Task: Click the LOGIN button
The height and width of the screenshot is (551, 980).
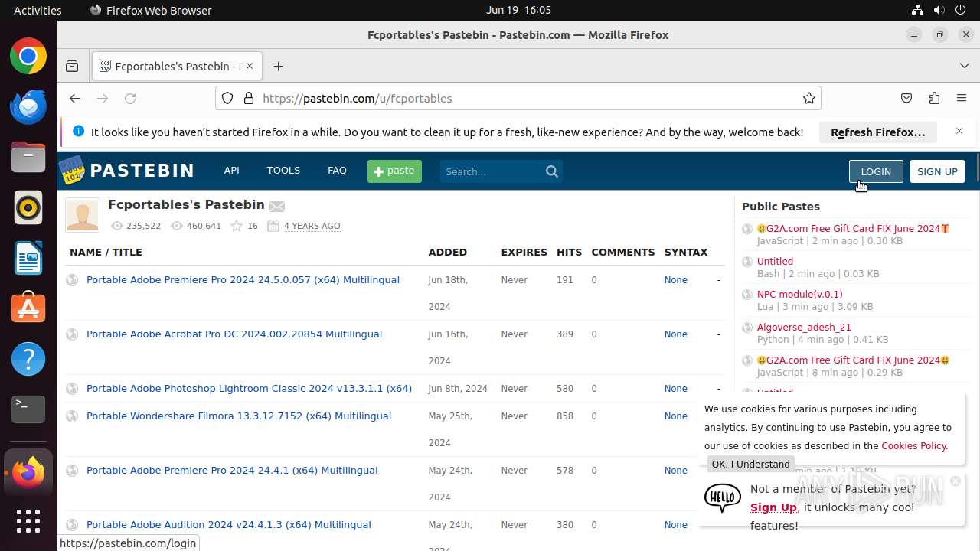Action: pos(876,171)
